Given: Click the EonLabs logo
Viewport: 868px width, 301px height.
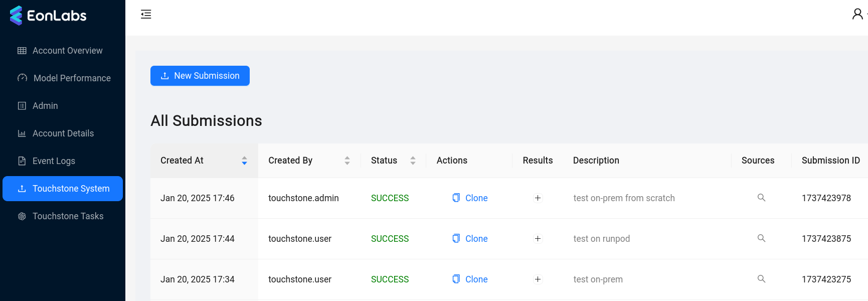Looking at the screenshot, I should pyautogui.click(x=48, y=16).
